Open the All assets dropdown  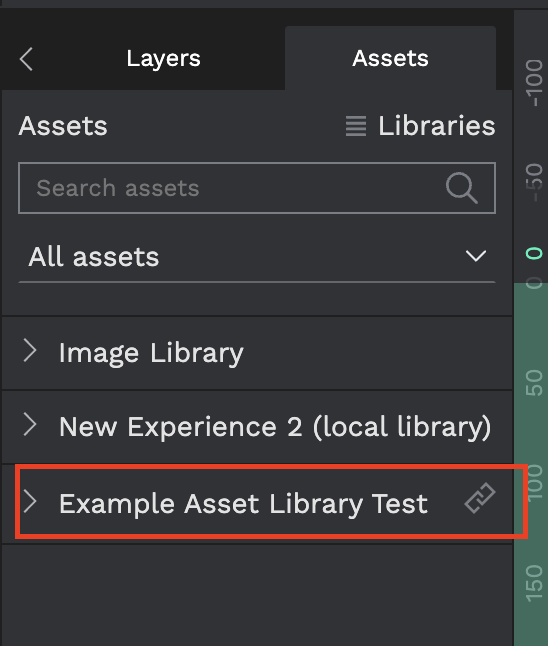point(257,257)
